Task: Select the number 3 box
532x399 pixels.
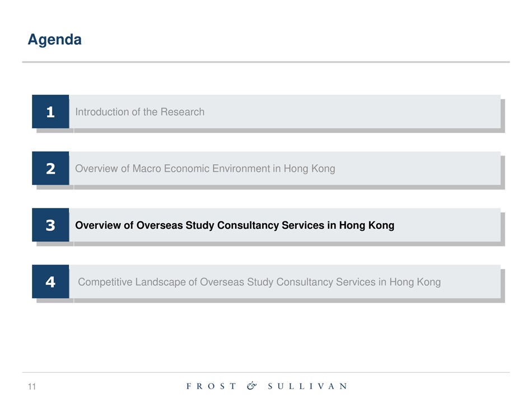Action: (50, 225)
